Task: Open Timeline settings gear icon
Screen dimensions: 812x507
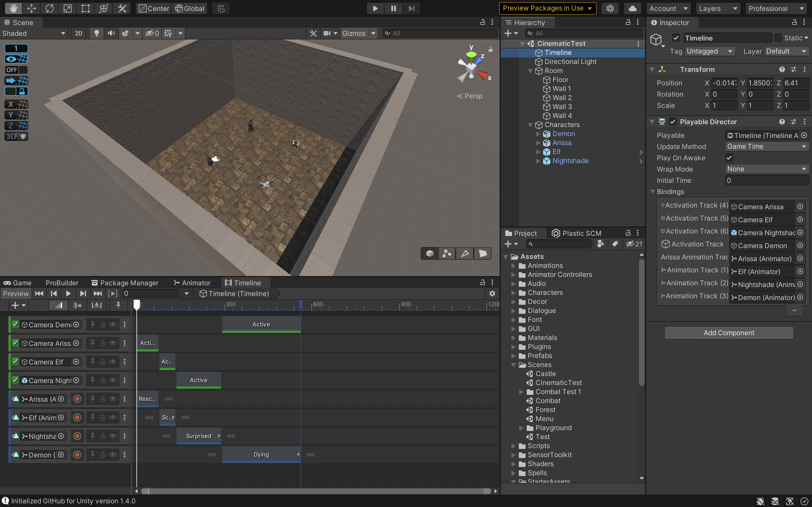Action: pos(492,294)
